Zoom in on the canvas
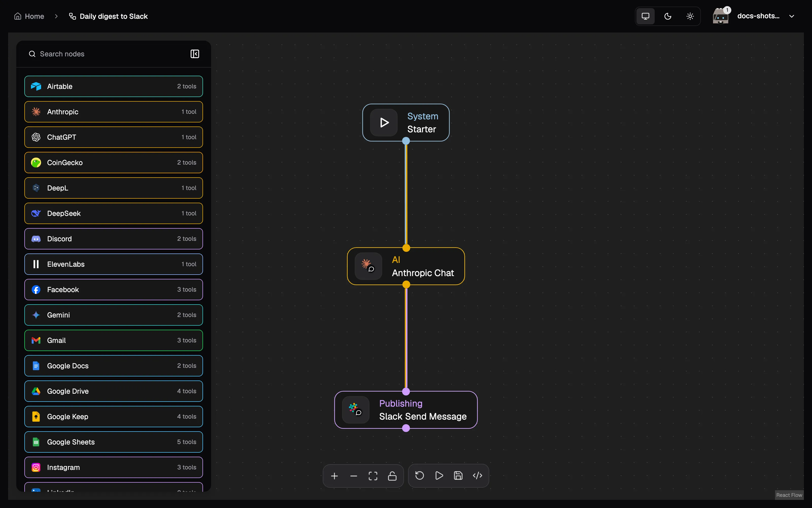The width and height of the screenshot is (812, 508). (x=334, y=476)
